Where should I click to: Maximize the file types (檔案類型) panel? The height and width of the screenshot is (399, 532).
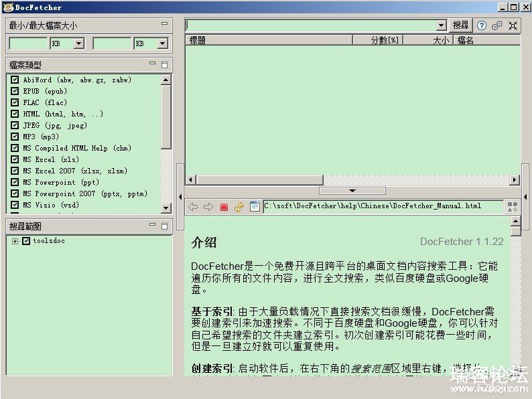(165, 65)
